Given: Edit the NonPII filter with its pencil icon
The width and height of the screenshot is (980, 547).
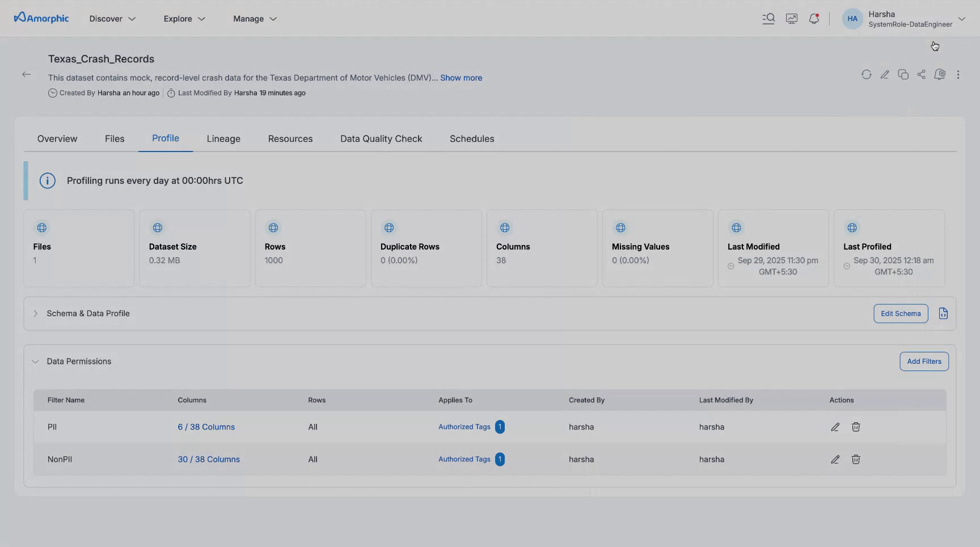Looking at the screenshot, I should pos(835,459).
